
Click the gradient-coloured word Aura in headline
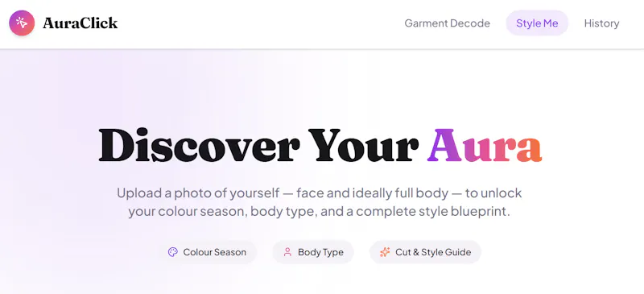[x=485, y=145]
